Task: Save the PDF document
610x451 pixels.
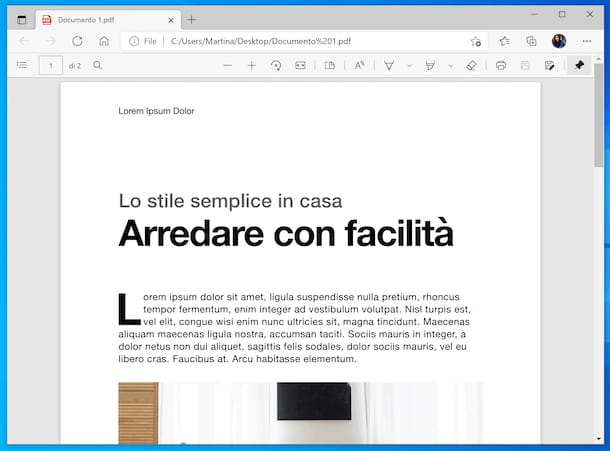Action: click(525, 65)
